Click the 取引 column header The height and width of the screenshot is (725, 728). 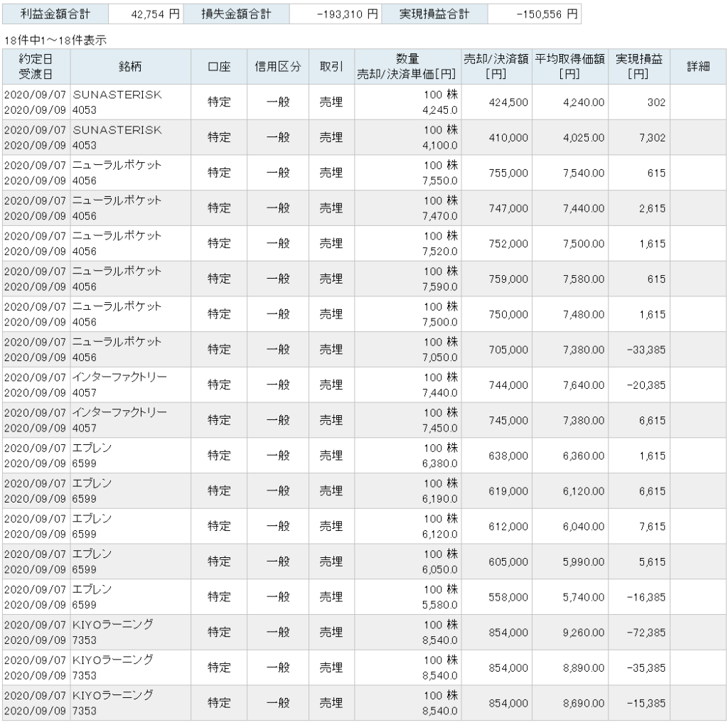(x=331, y=66)
